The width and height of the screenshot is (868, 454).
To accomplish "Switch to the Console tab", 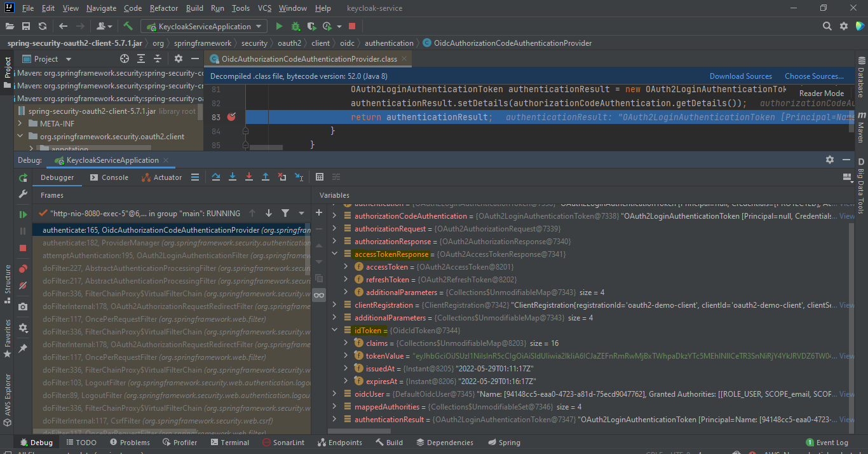I will coord(109,177).
